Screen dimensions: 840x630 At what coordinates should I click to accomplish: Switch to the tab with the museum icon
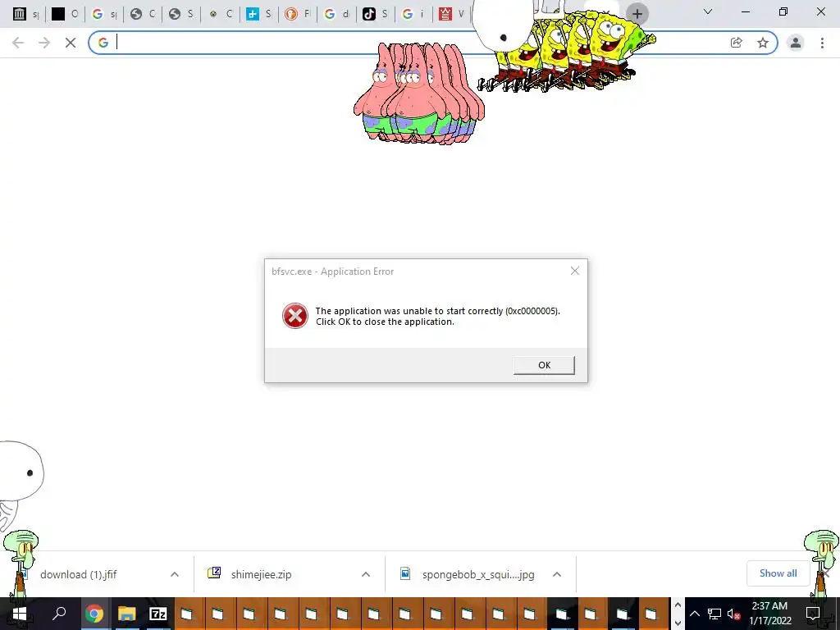click(x=25, y=14)
